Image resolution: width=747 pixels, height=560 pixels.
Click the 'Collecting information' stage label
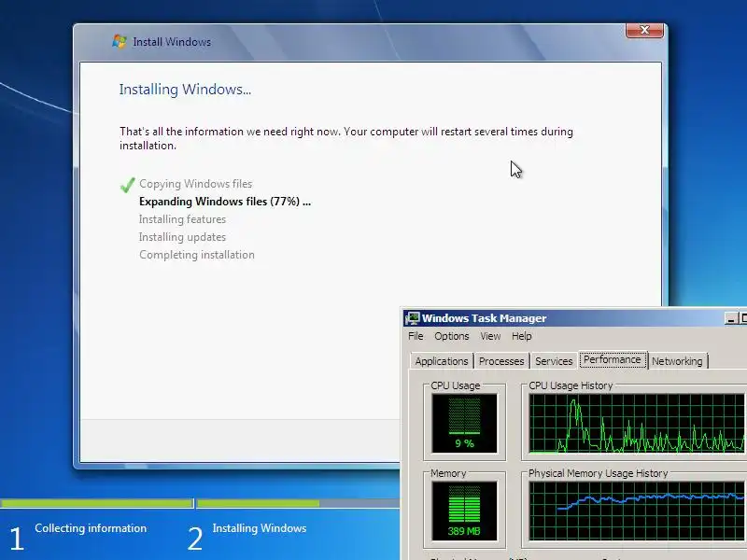pyautogui.click(x=91, y=528)
